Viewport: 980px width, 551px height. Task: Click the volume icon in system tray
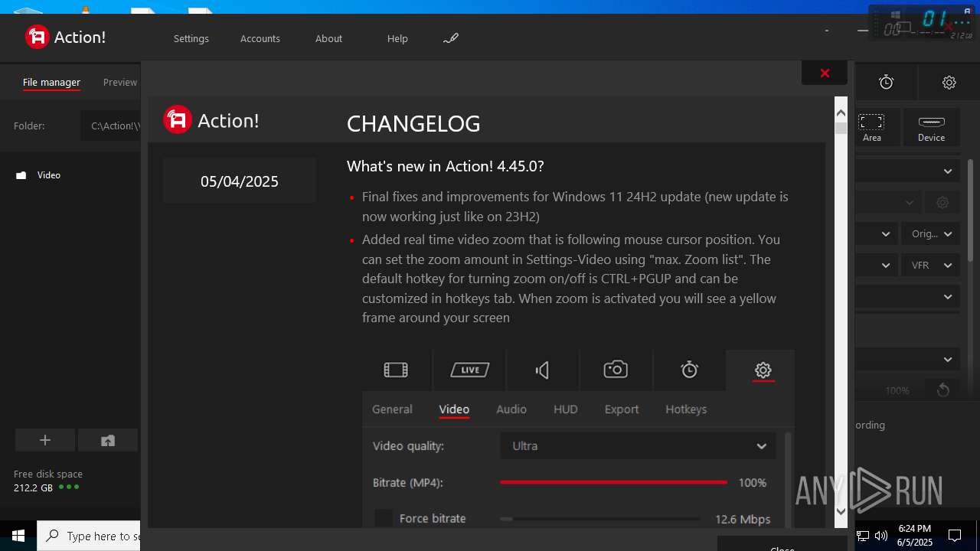pyautogui.click(x=881, y=536)
